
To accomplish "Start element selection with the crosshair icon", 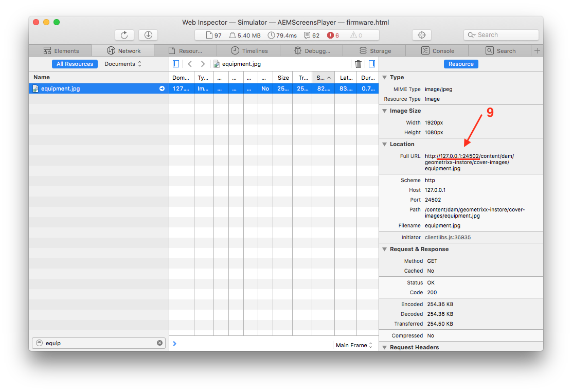I will pyautogui.click(x=422, y=35).
